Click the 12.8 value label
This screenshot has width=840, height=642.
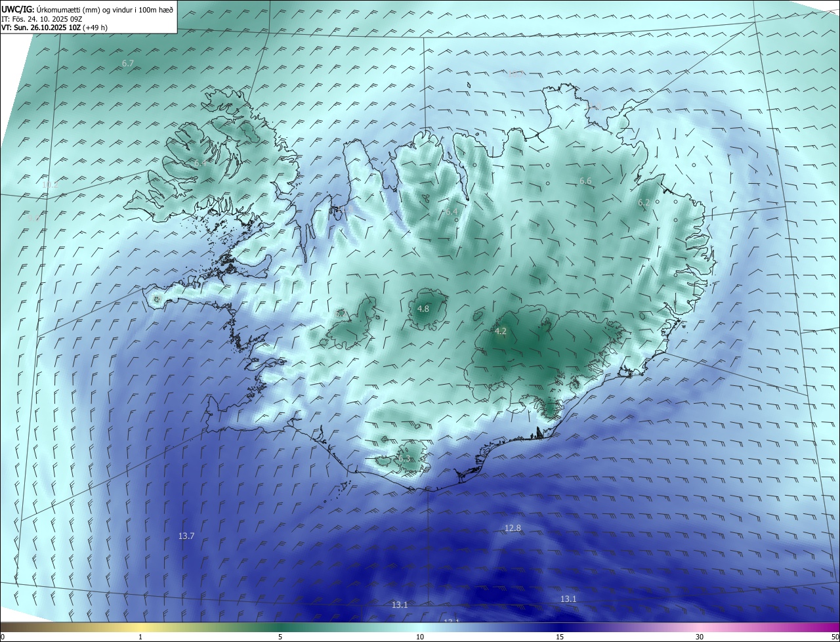tap(513, 528)
